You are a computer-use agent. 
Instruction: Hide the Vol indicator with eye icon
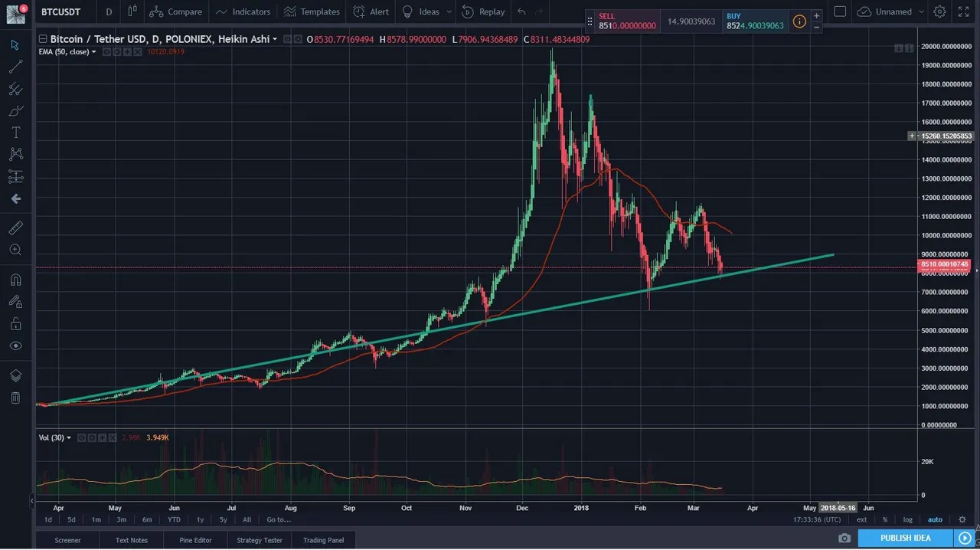pyautogui.click(x=81, y=437)
